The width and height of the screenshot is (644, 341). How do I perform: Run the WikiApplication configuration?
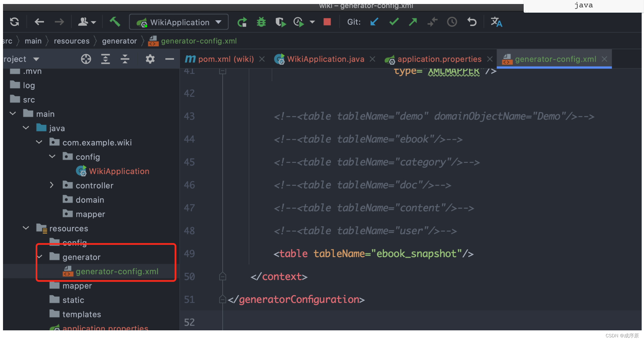[242, 22]
